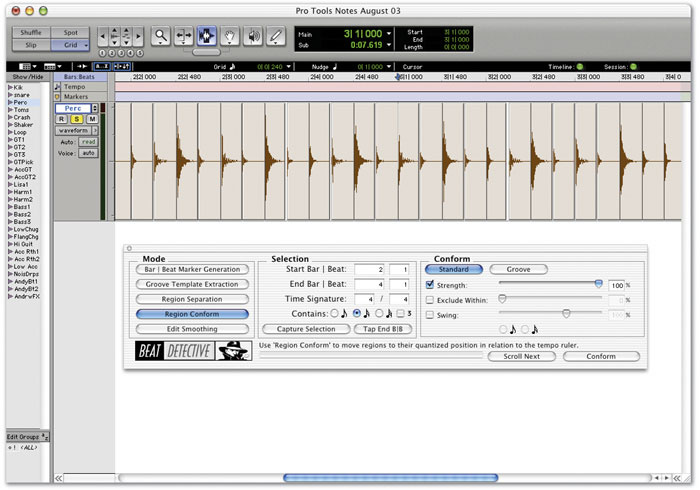Toggle solo S on Perc track
700x490 pixels.
77,119
